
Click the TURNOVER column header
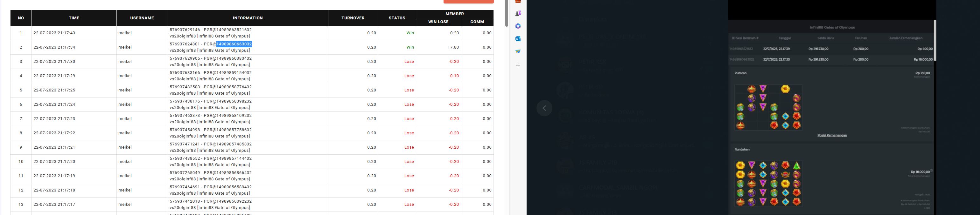(353, 18)
